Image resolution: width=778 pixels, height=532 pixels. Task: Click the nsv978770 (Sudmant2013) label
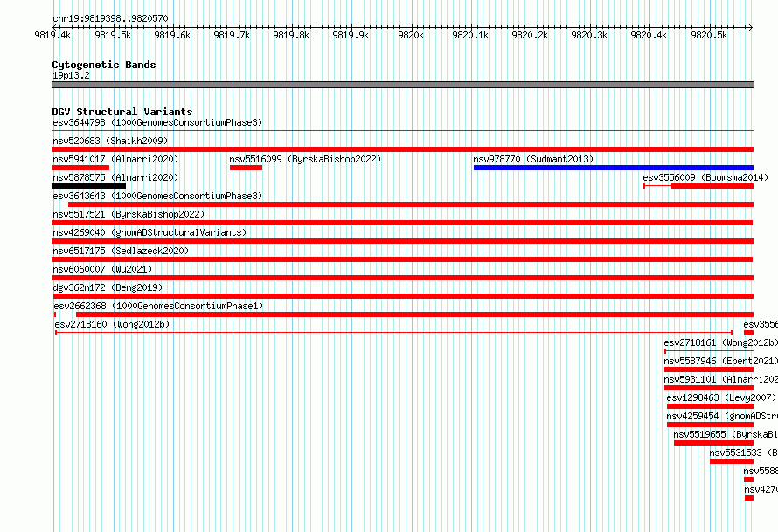pyautogui.click(x=533, y=159)
